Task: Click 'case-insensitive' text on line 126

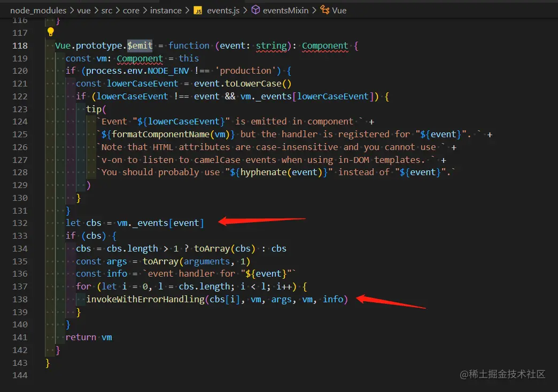Action: [297, 147]
